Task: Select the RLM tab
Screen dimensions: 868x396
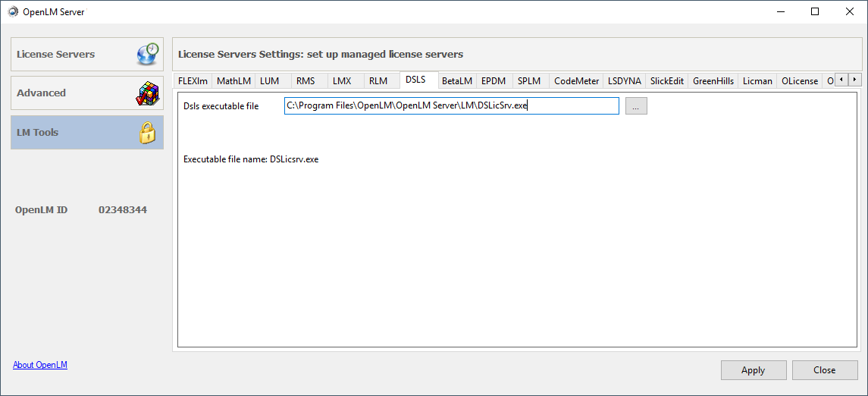Action: (x=378, y=80)
